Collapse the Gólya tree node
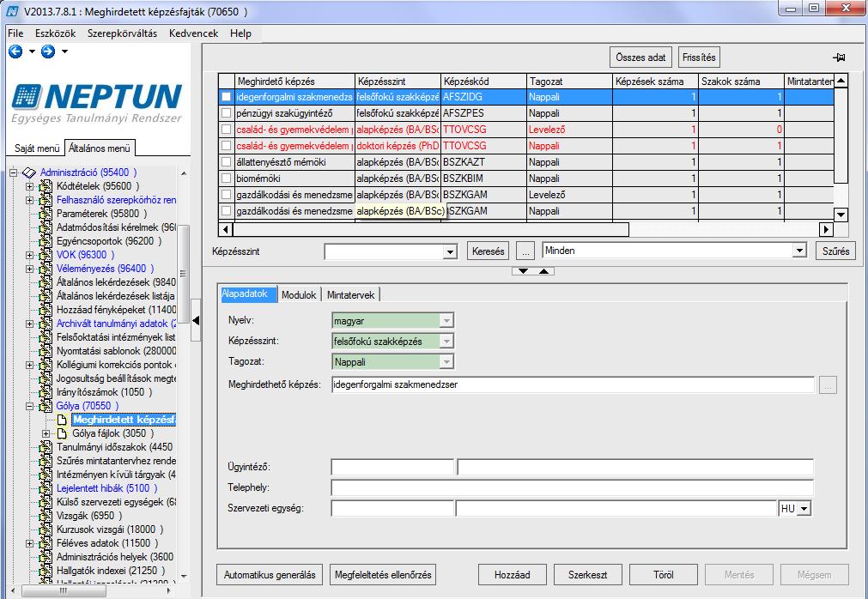The image size is (868, 599). pyautogui.click(x=30, y=406)
